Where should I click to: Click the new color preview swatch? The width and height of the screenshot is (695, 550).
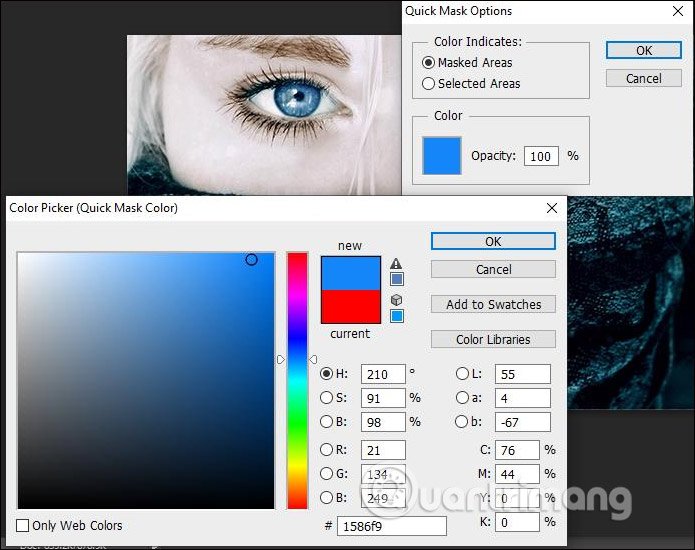pyautogui.click(x=351, y=273)
